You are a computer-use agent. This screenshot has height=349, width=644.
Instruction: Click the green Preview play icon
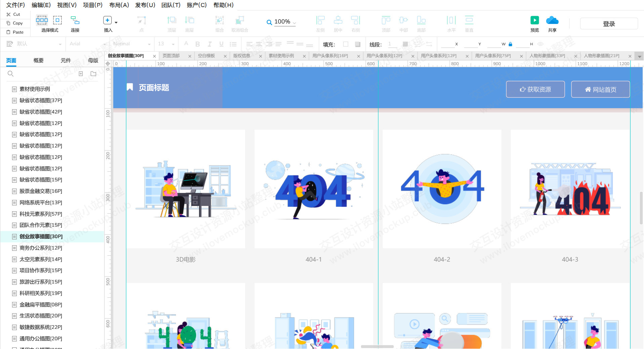(534, 20)
